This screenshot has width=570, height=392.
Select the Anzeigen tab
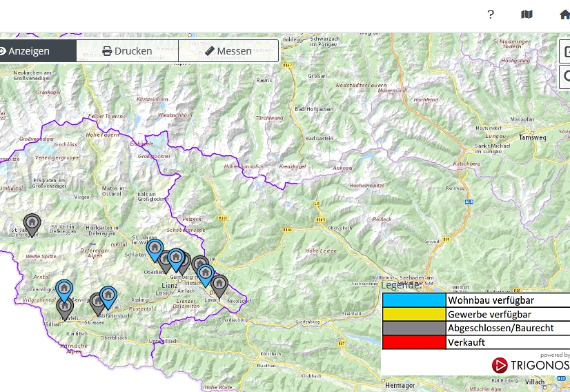[x=28, y=51]
